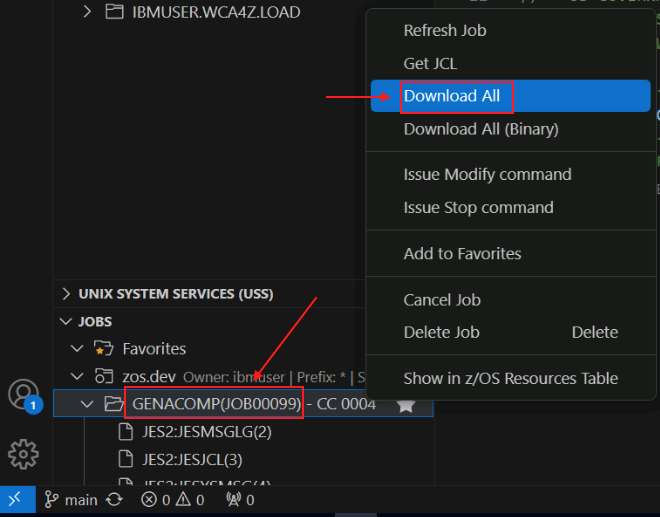Click the Favorites label under JOBS
The width and height of the screenshot is (660, 517).
[x=154, y=349]
